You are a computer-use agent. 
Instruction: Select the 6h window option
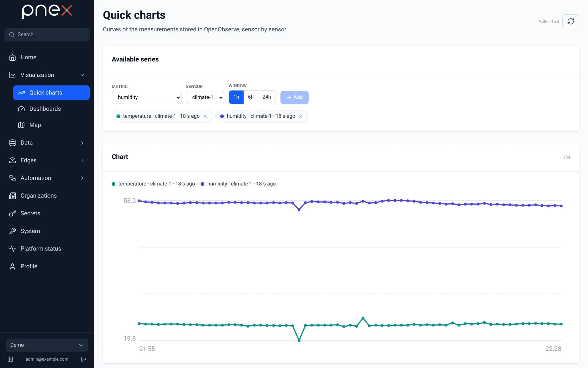251,97
